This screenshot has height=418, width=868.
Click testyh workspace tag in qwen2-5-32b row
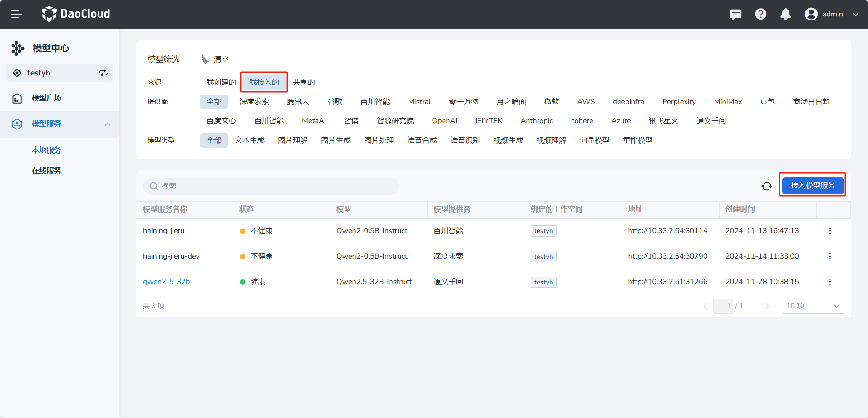pos(543,282)
